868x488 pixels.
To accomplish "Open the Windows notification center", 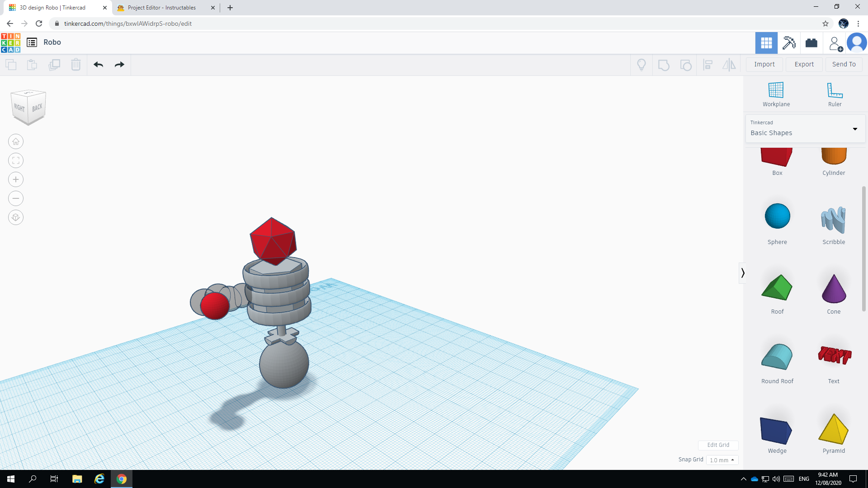I will click(853, 479).
